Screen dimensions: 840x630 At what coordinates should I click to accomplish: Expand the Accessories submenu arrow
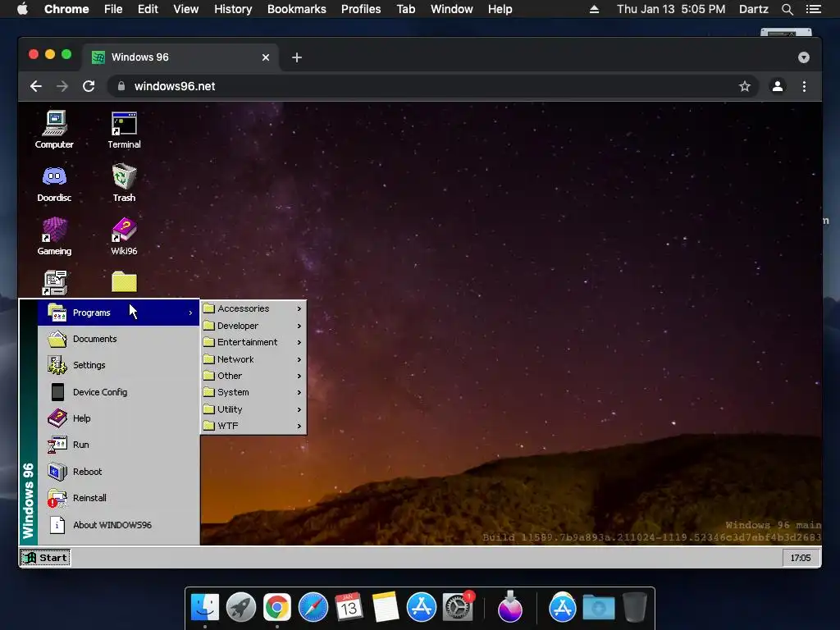tap(299, 308)
